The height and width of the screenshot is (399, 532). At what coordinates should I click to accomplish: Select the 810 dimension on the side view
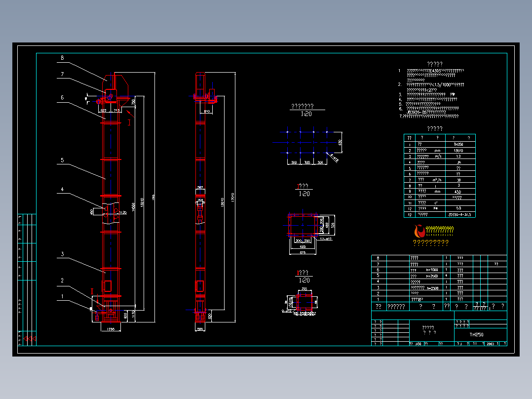point(207,111)
